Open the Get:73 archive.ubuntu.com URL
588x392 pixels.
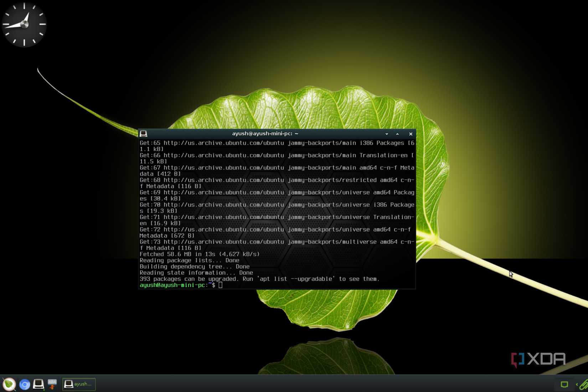pyautogui.click(x=223, y=242)
